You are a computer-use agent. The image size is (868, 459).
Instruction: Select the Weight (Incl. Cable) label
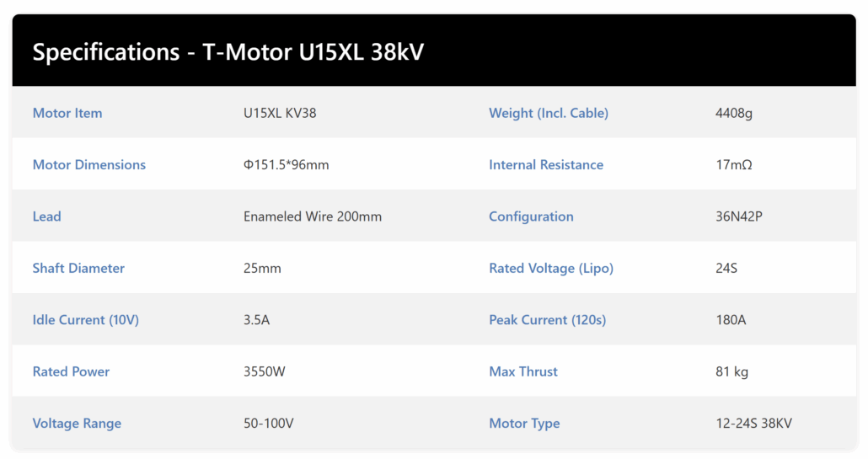549,113
